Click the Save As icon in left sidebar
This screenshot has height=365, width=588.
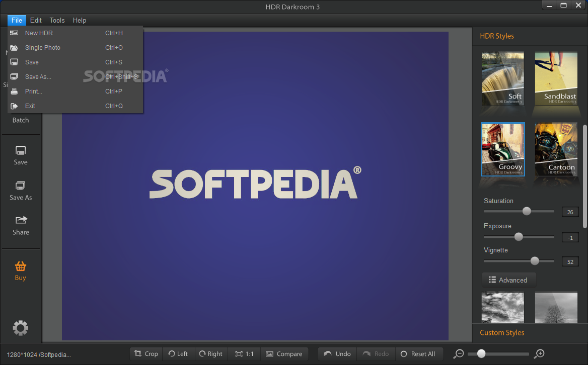[21, 186]
